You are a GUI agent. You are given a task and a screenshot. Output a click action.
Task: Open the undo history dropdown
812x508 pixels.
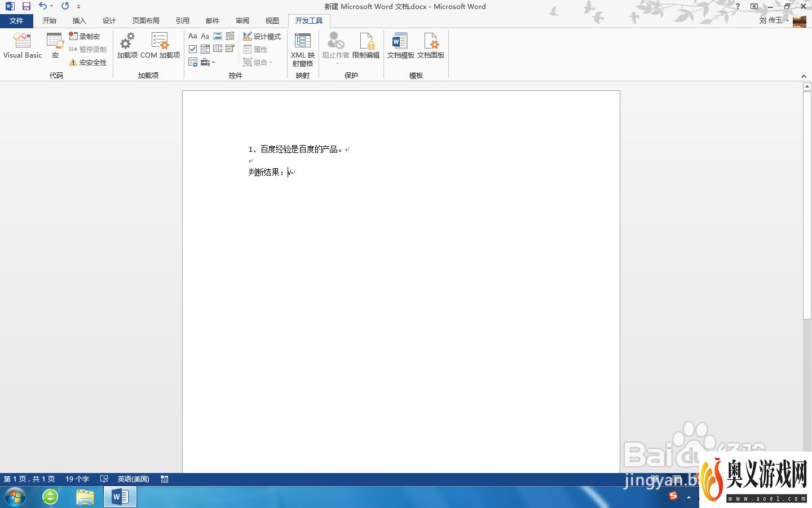click(52, 6)
